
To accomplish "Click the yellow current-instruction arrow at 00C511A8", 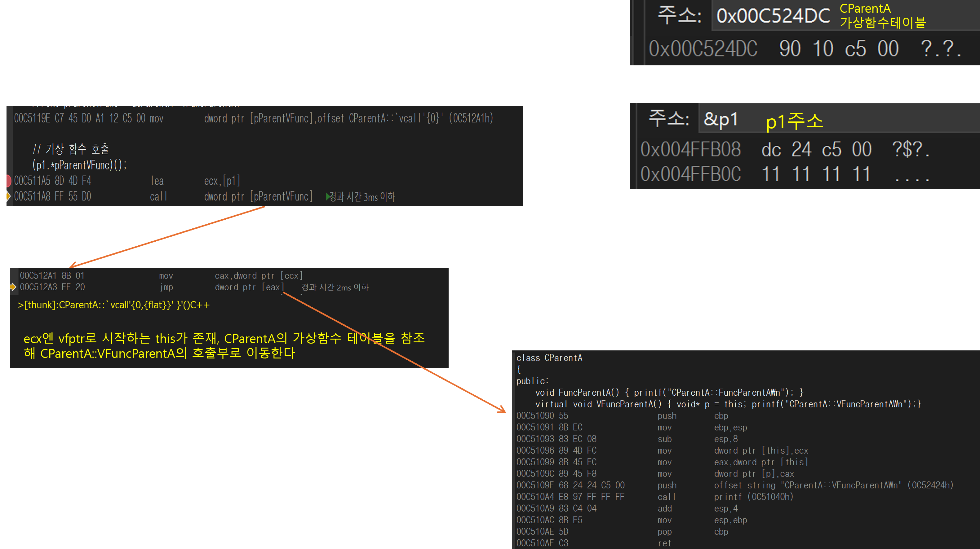I will click(8, 196).
